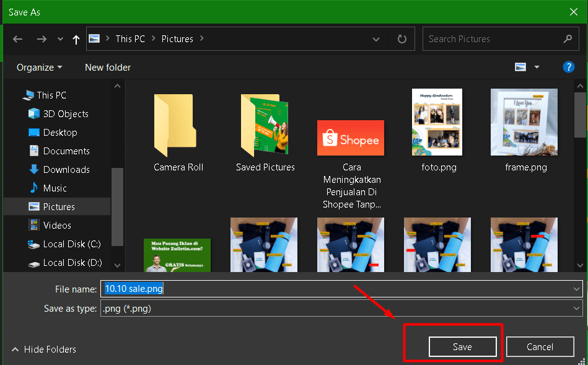Image resolution: width=588 pixels, height=365 pixels.
Task: Collapse panel with Hide Folders
Action: tap(43, 350)
